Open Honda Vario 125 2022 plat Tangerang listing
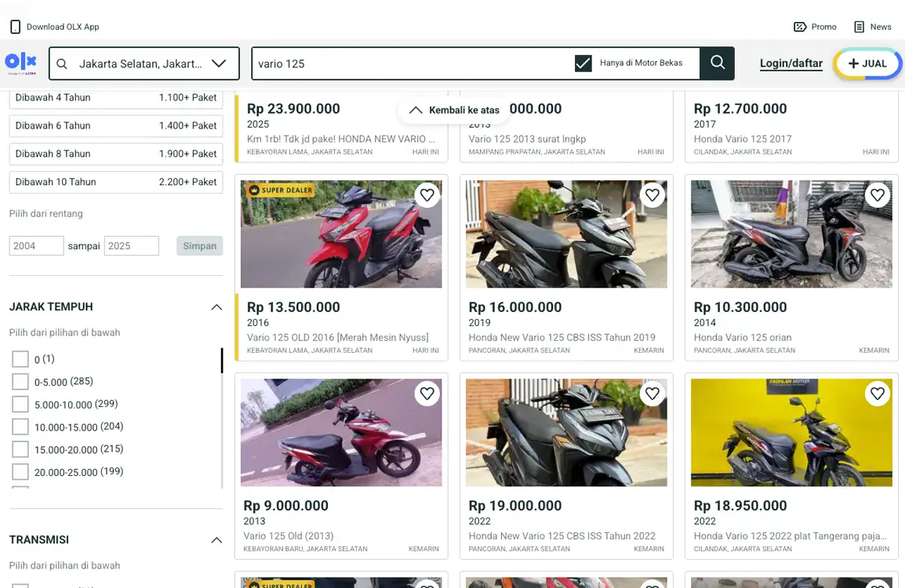The width and height of the screenshot is (905, 588). pyautogui.click(x=791, y=536)
